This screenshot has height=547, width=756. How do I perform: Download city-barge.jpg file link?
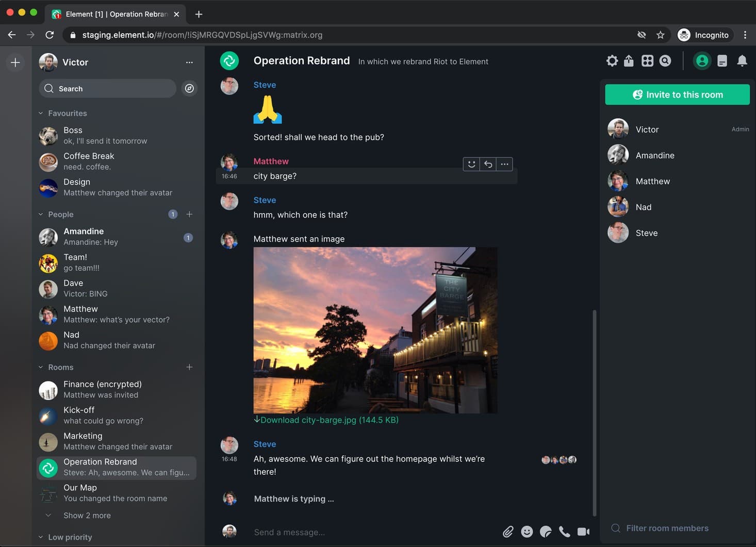tap(326, 420)
